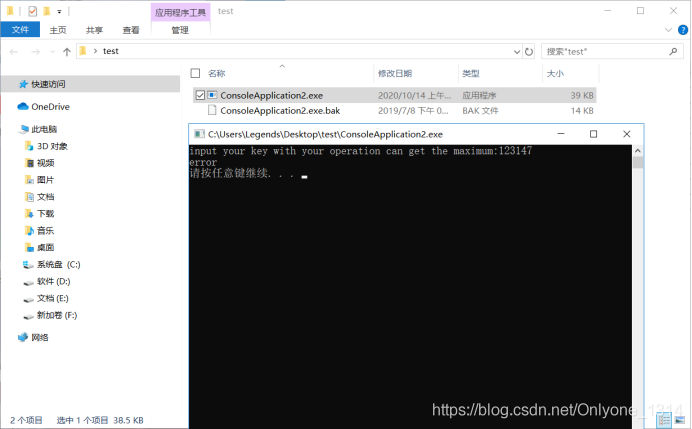Viewport: 692px width, 429px height.
Task: Click the console vertical scrollbar thumb
Action: pos(637,162)
